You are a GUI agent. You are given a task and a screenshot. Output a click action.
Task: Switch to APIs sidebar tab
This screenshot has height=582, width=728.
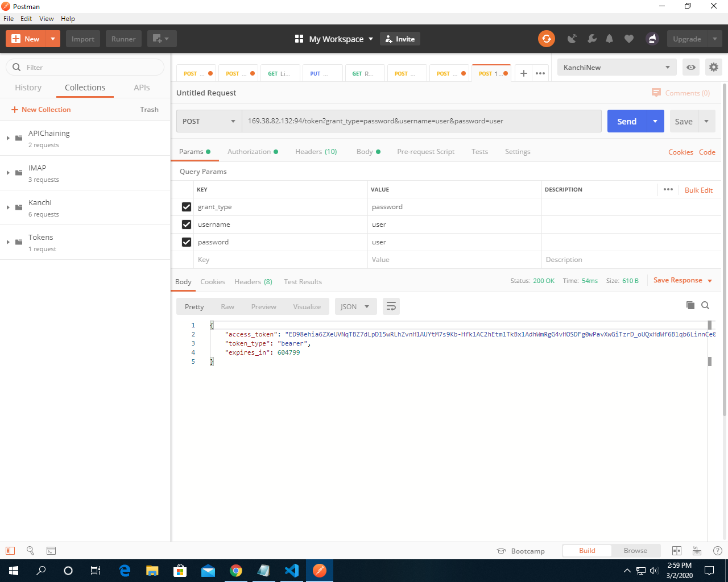tap(142, 88)
